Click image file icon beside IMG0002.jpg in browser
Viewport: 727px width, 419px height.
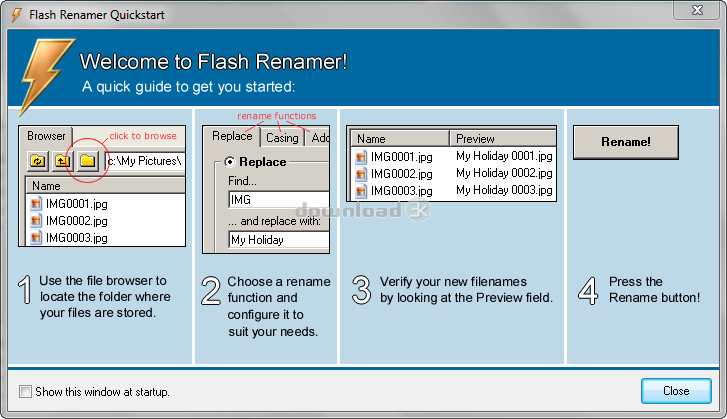pyautogui.click(x=36, y=221)
